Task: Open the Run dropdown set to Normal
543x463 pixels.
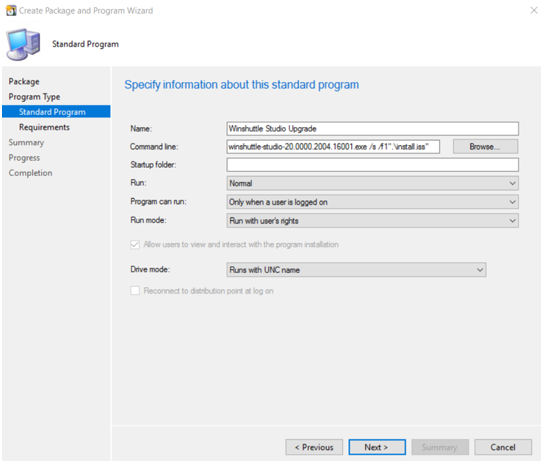Action: point(373,183)
